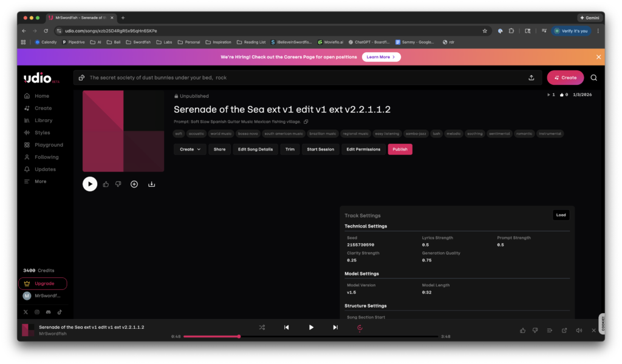Viewport: 622px width, 364px height.
Task: Like the song with the thumbs up icon
Action: [x=105, y=184]
